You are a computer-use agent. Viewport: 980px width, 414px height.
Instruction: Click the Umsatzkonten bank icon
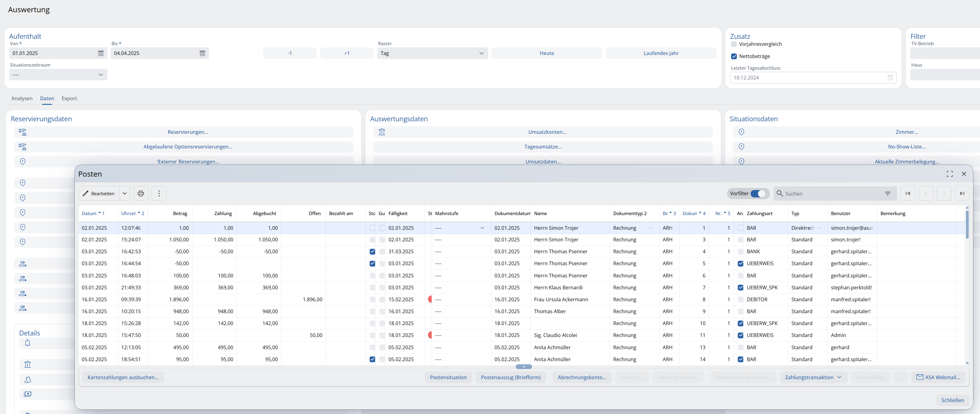point(382,132)
